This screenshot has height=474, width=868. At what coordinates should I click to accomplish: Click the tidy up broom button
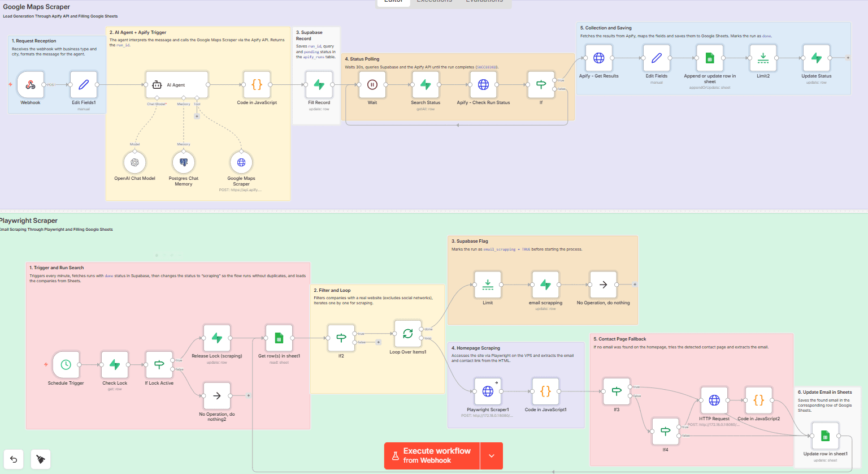[41, 459]
